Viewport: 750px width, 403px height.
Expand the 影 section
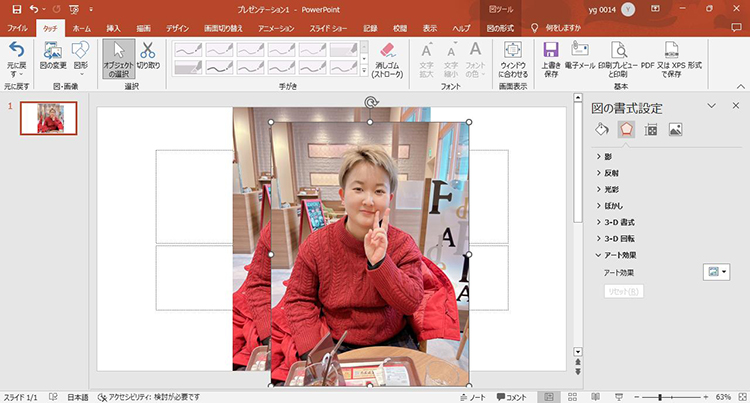point(607,157)
